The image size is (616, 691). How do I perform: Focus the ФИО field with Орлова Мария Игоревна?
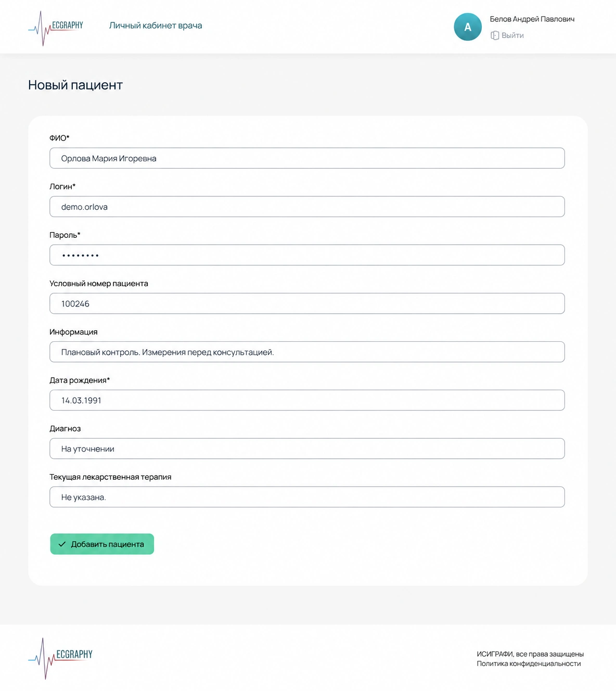307,158
